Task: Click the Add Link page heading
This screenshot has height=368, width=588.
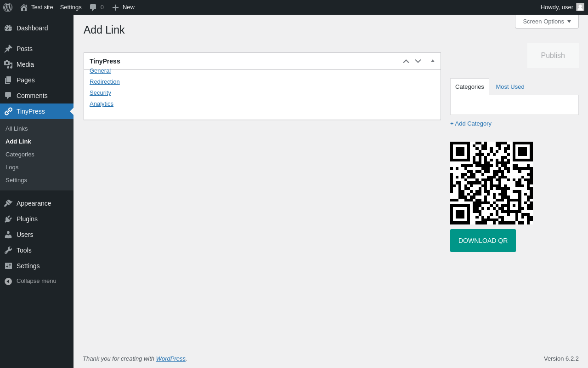Action: point(104,30)
